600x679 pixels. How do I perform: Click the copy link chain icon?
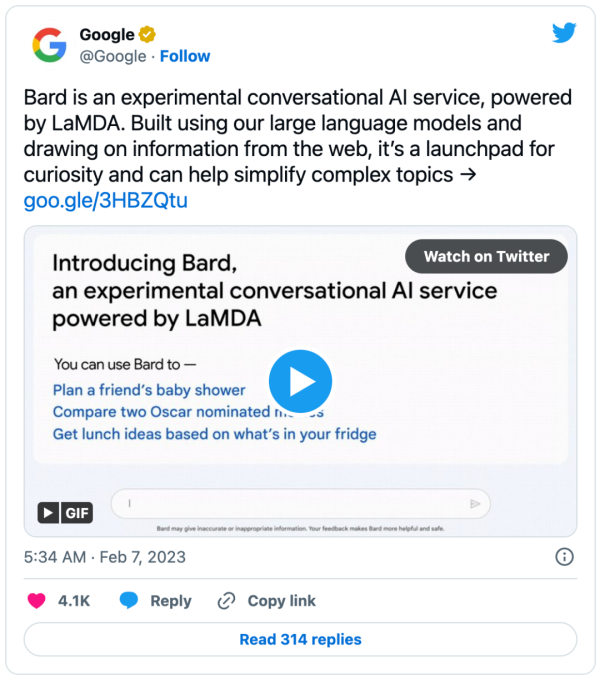227,601
